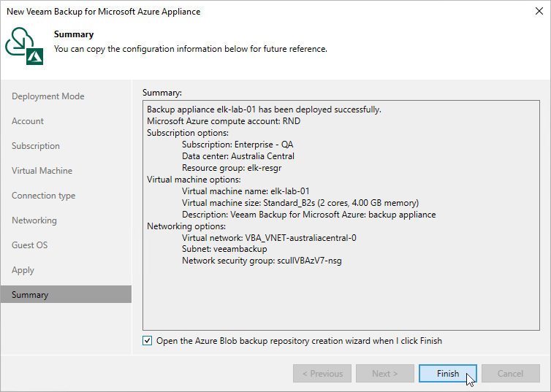Close the appliance wizard window
Viewport: 551px width, 392px height.
[x=539, y=11]
